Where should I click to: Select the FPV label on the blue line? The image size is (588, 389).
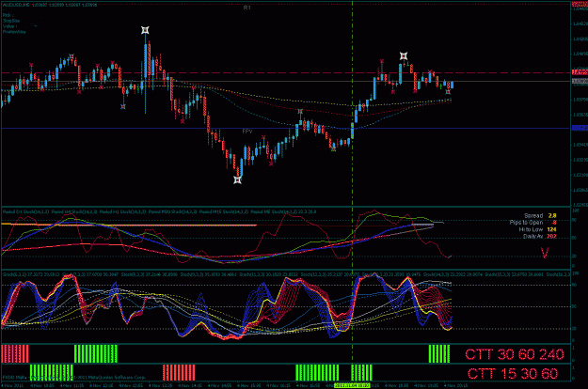tap(247, 131)
